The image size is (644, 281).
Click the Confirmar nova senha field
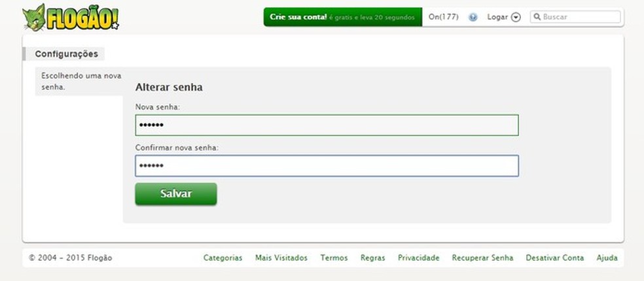coord(327,166)
